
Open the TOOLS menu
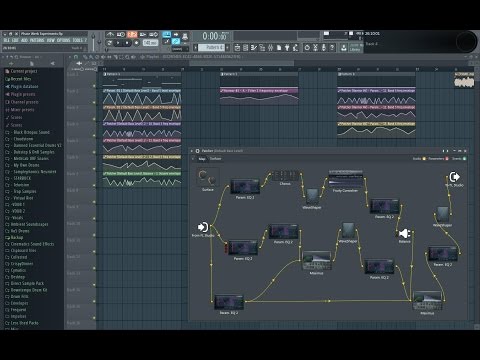click(x=77, y=40)
